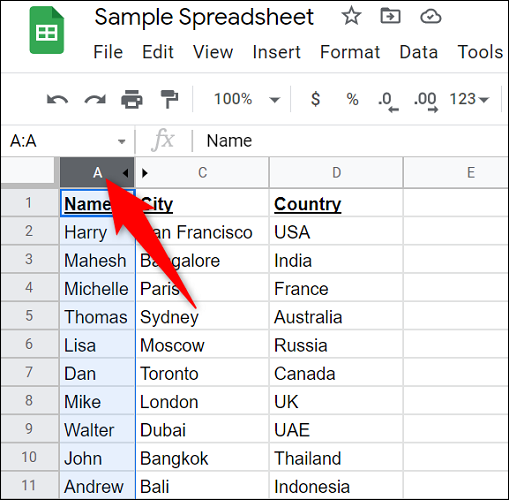The height and width of the screenshot is (500, 509).
Task: Open the Format menu
Action: tap(350, 52)
